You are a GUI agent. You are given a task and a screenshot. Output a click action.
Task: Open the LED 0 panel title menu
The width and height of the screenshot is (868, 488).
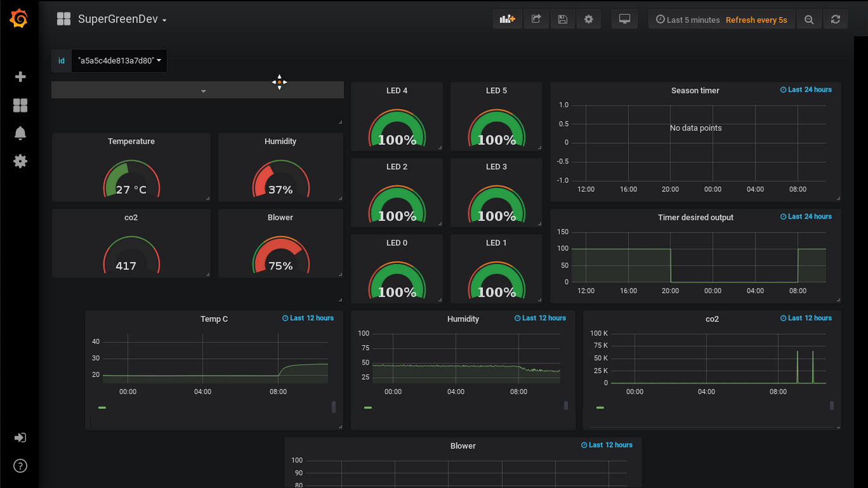pos(397,243)
